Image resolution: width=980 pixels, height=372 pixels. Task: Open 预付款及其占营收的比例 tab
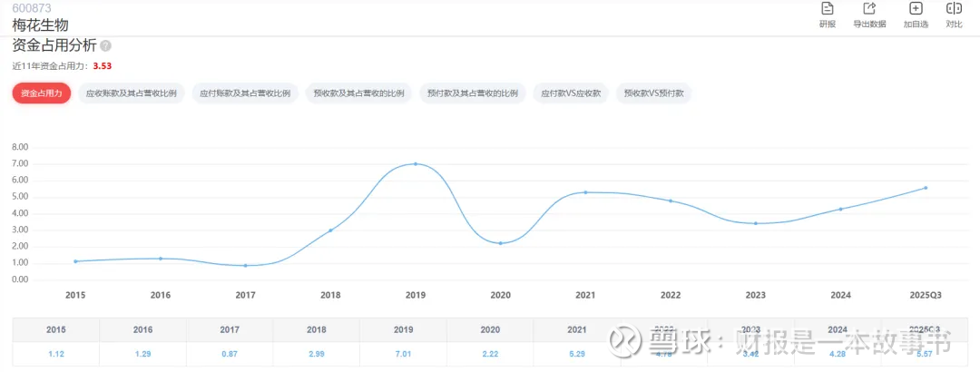(473, 93)
